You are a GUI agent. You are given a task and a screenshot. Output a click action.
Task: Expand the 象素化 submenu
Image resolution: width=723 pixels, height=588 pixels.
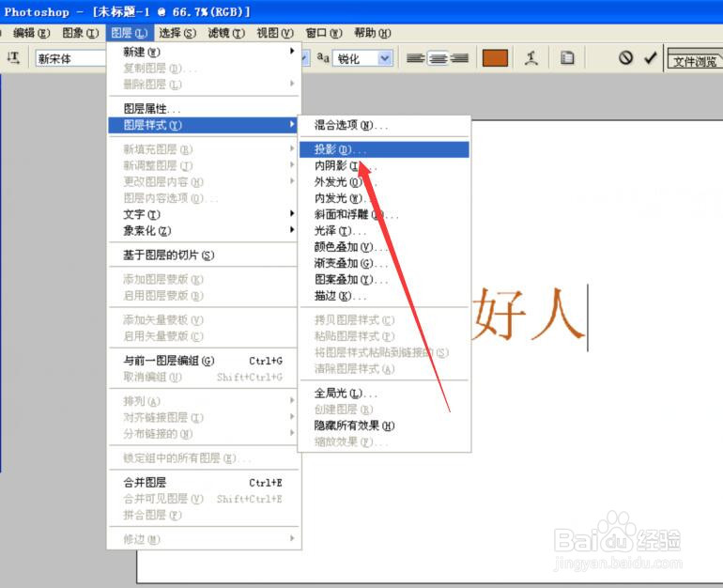click(204, 230)
